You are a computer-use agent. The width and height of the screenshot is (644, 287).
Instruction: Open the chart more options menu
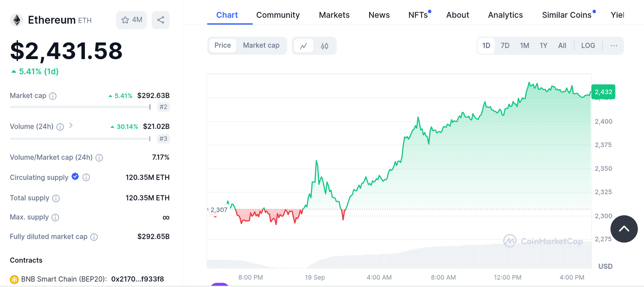click(613, 46)
